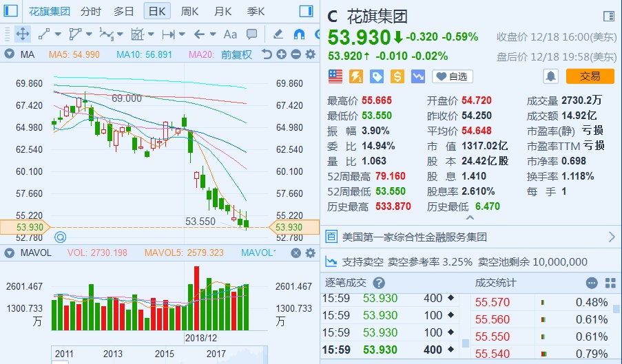622x364 pixels.
Task: Switch to the 分时 chart tab
Action: [91, 11]
